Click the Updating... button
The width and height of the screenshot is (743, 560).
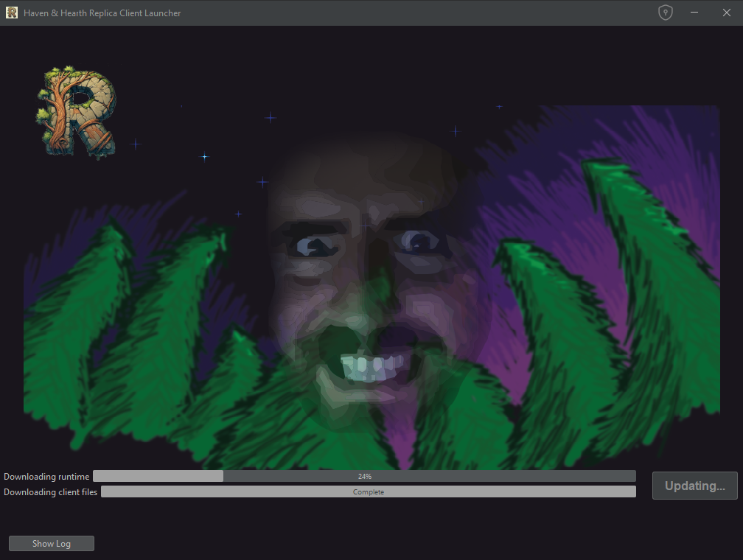[x=694, y=486]
